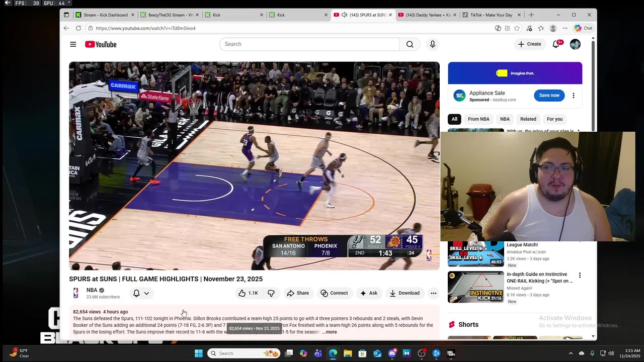The image size is (644, 362).
Task: Click the Share button
Action: 298,293
